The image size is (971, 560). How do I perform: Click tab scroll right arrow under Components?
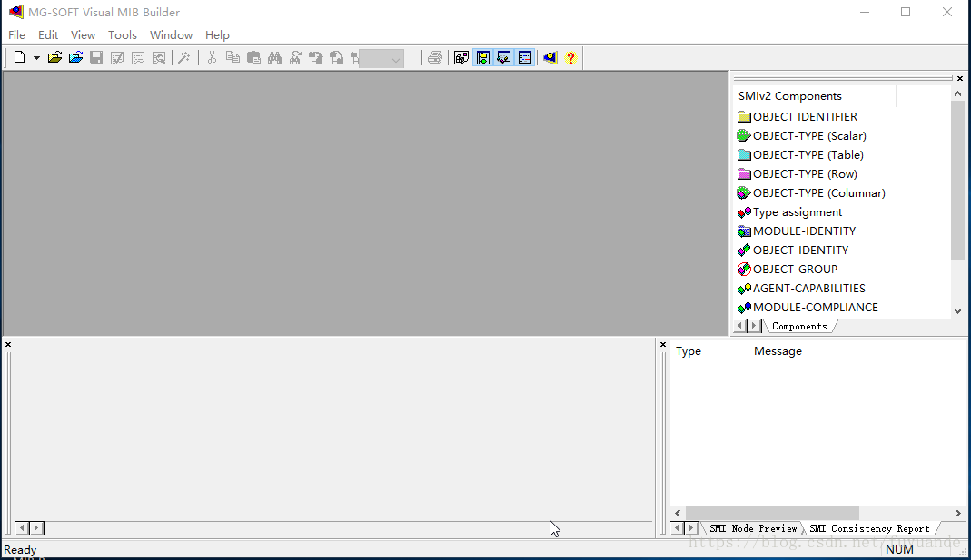pos(754,326)
